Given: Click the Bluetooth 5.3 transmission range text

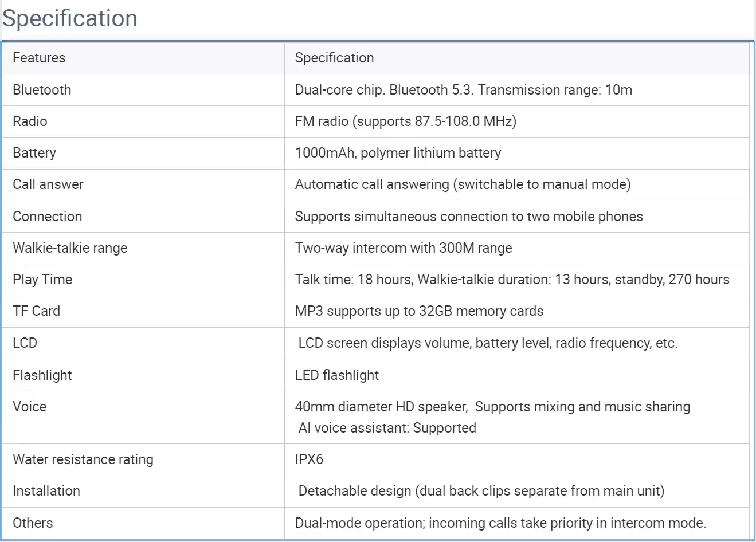Looking at the screenshot, I should [463, 90].
